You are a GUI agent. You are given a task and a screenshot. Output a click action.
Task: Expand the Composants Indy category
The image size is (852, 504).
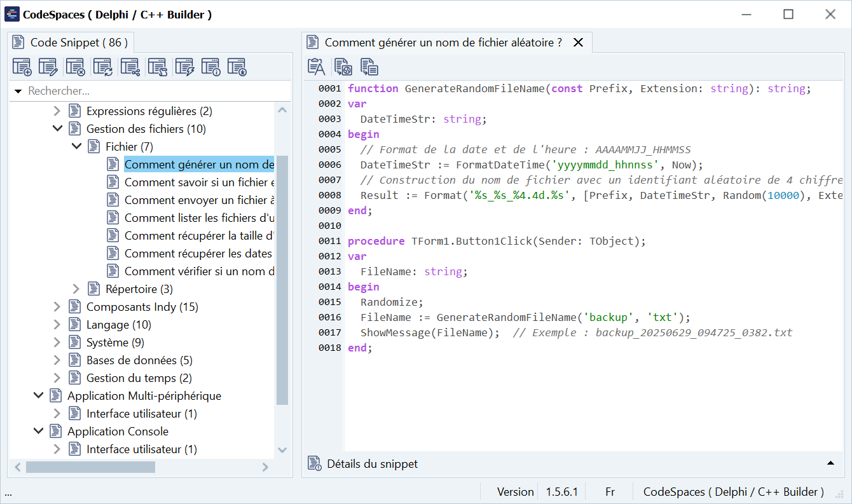[x=57, y=307]
